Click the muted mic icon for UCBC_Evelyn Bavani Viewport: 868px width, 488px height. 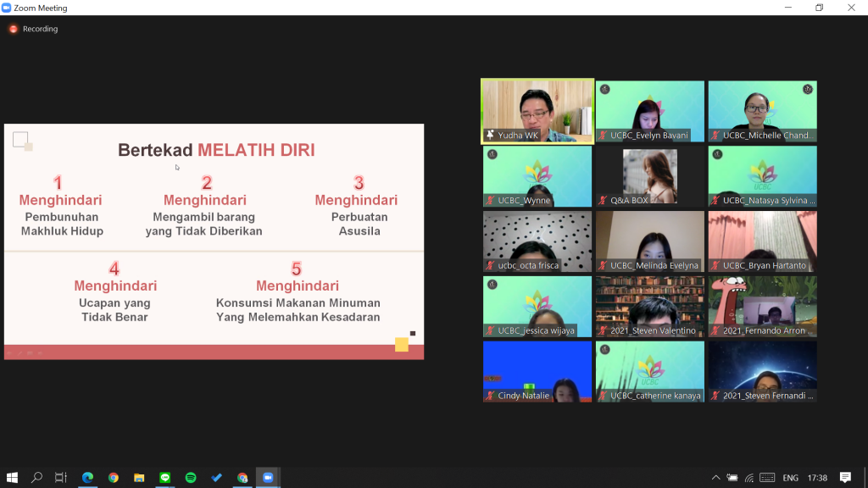tap(603, 136)
